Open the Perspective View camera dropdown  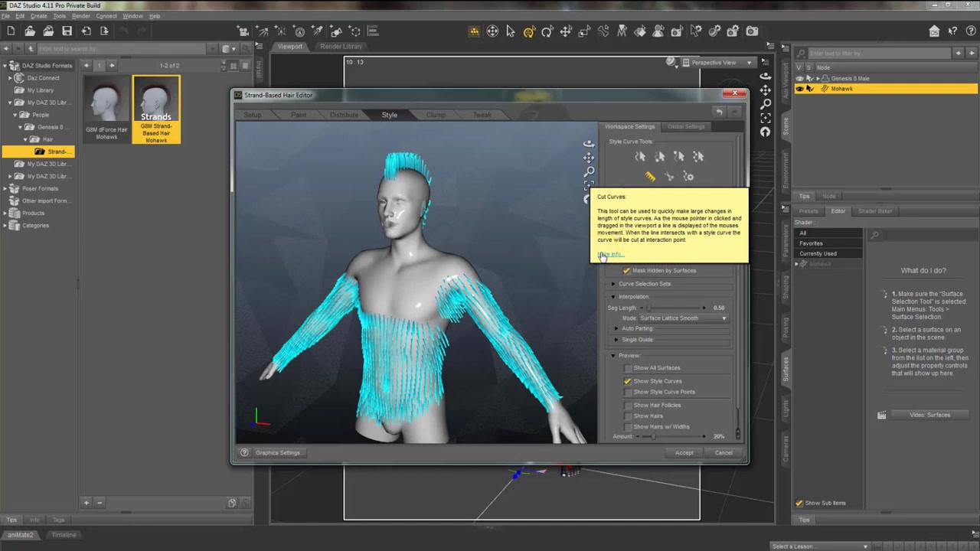click(x=718, y=63)
